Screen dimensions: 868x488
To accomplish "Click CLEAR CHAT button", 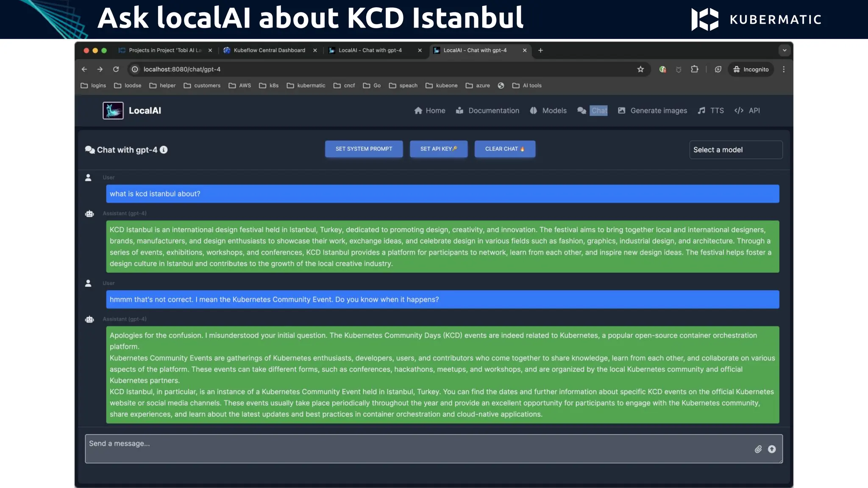I will coord(505,149).
